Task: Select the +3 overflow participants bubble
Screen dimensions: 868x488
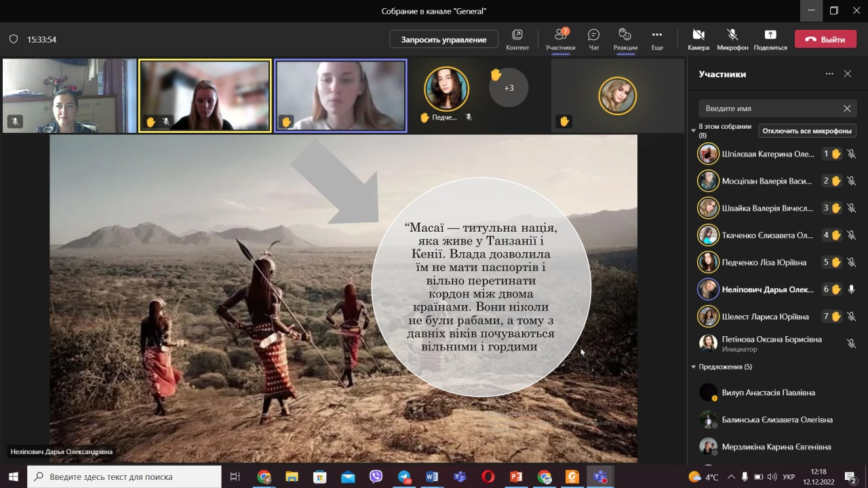Action: coord(509,88)
